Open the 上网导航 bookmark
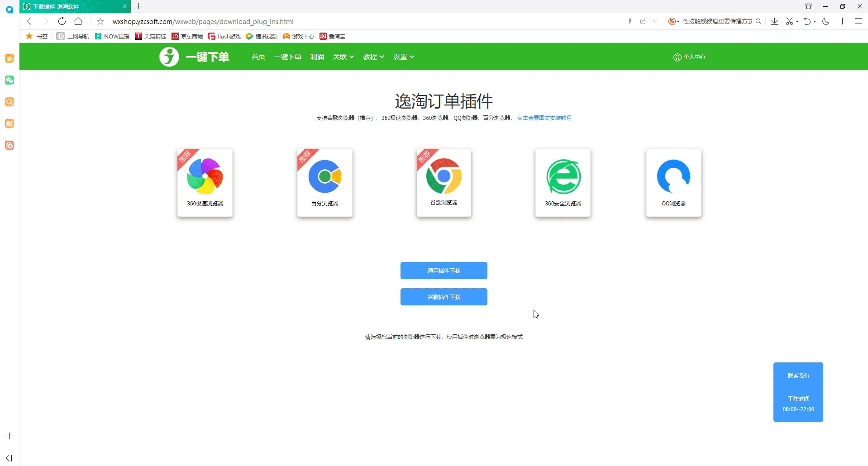Screen dimensions: 868x466 [x=73, y=36]
